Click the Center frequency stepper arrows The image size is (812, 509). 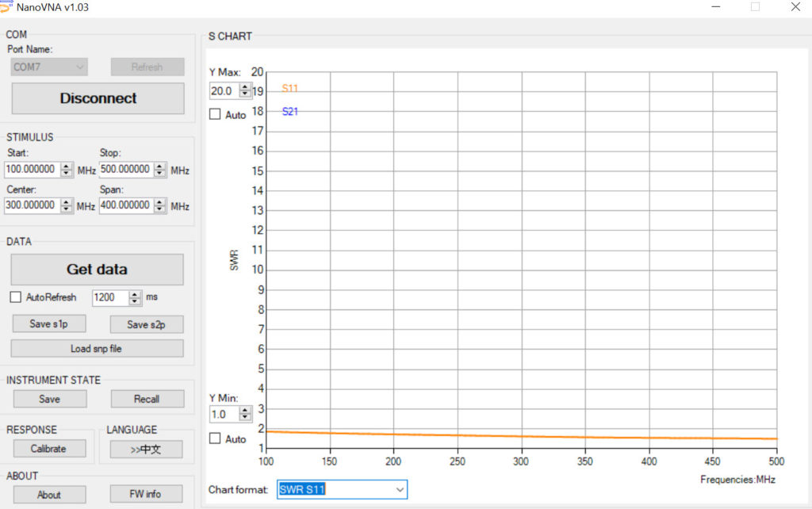point(67,205)
